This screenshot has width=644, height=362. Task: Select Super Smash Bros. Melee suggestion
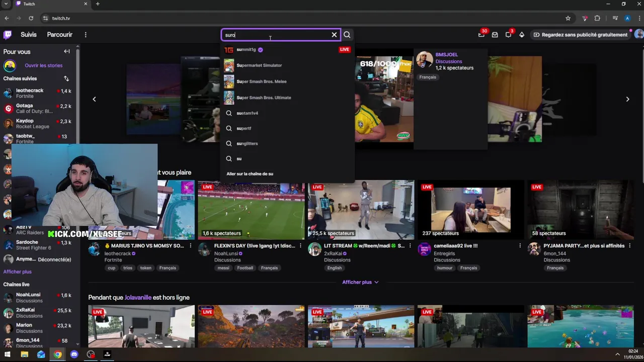coord(288,81)
